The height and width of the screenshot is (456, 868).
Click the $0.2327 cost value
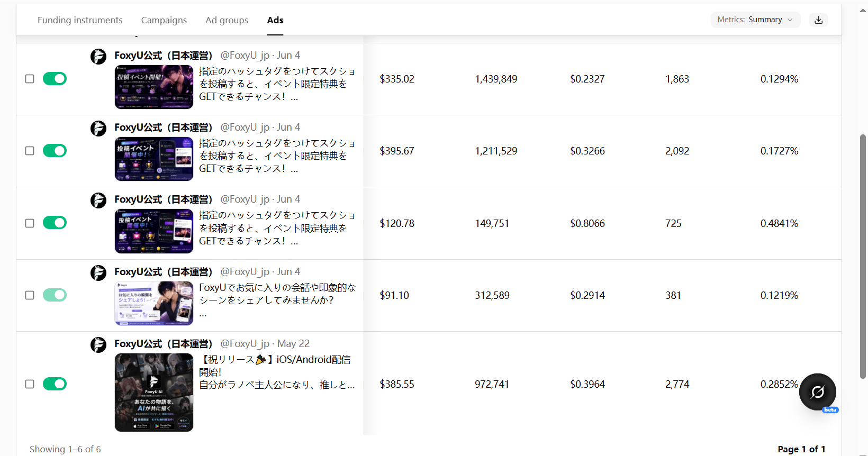coord(587,79)
